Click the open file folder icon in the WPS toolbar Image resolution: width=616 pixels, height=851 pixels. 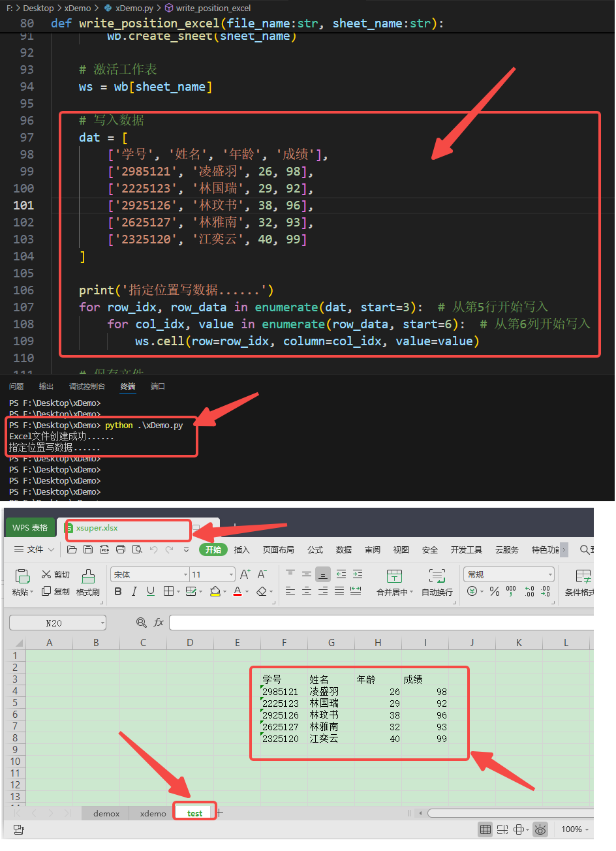click(x=72, y=549)
